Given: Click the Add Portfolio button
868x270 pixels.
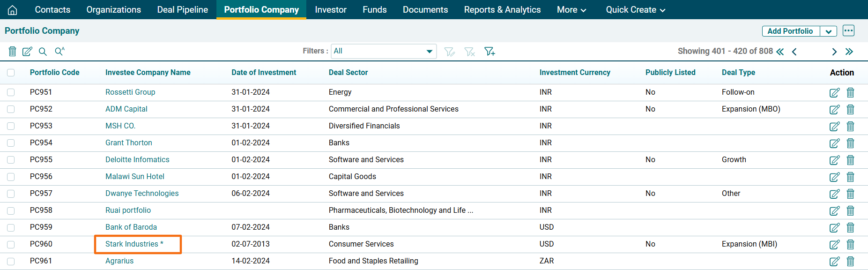Looking at the screenshot, I should (790, 31).
